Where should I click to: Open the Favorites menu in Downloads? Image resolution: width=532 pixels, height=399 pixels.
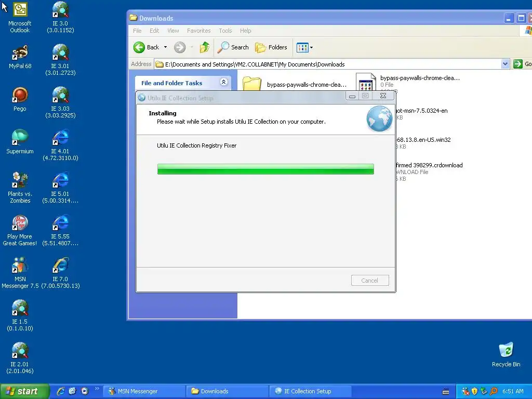[x=199, y=31]
